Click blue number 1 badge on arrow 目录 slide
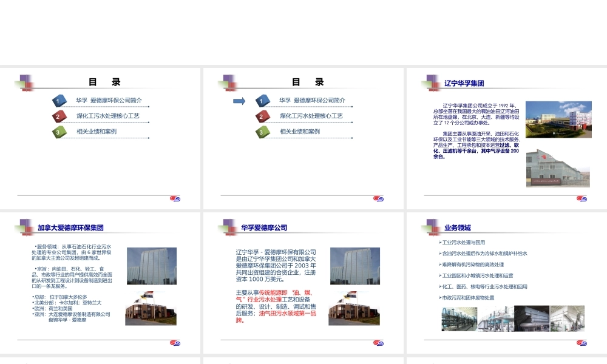607x364 pixels. pos(262,101)
